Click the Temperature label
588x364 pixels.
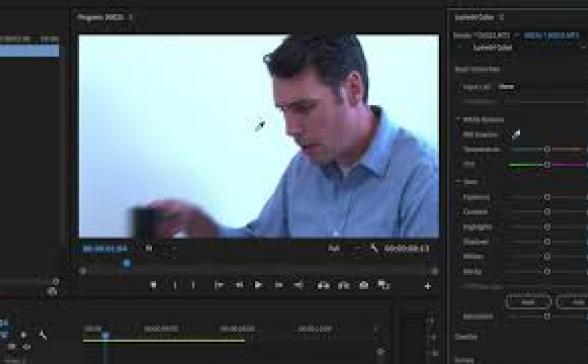pyautogui.click(x=482, y=150)
